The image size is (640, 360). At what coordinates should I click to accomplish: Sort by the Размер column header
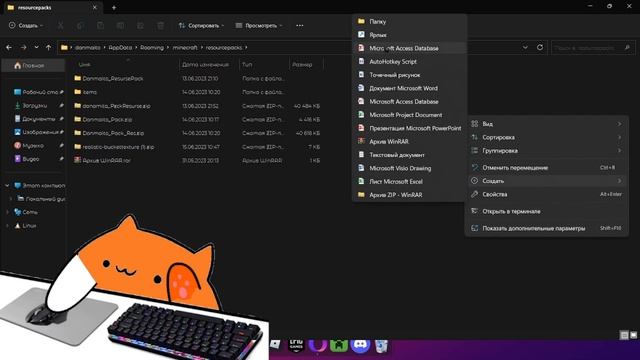302,64
